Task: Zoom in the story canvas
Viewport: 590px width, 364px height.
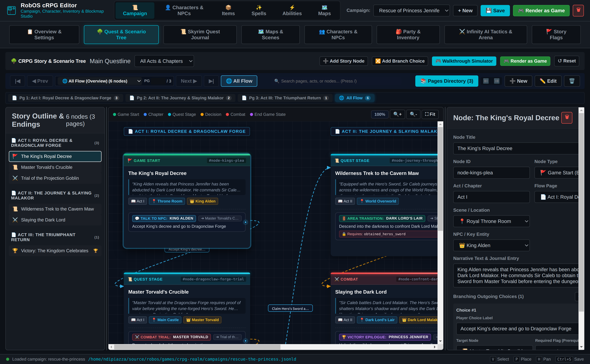Action: click(x=397, y=114)
